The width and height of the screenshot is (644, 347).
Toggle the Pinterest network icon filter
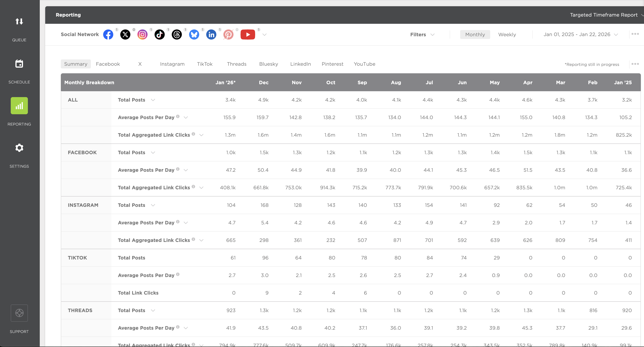(x=228, y=35)
